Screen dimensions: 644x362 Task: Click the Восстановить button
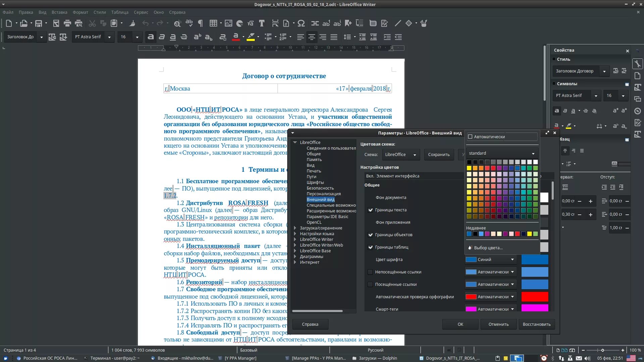pos(537,324)
